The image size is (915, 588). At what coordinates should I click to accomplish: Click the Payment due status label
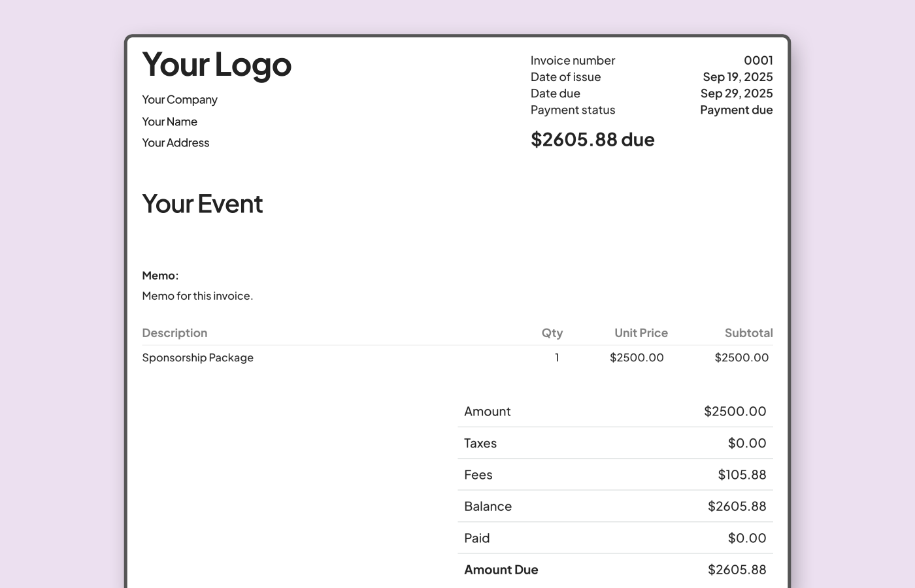[736, 110]
